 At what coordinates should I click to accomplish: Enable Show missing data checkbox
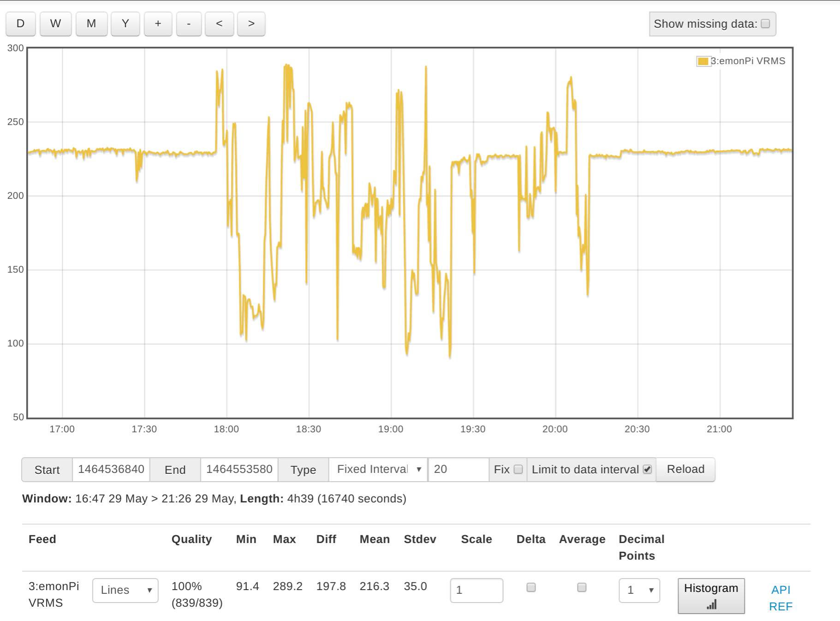pyautogui.click(x=765, y=24)
